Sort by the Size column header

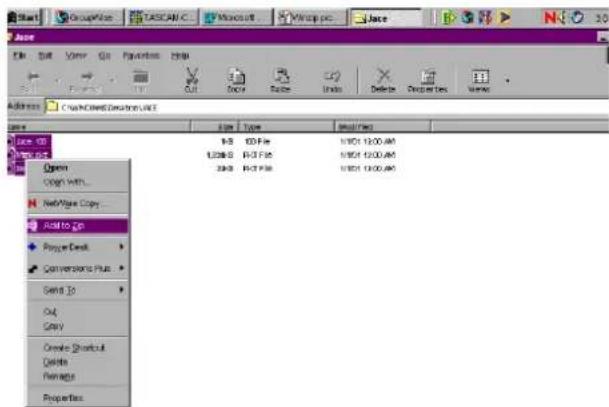(214, 127)
